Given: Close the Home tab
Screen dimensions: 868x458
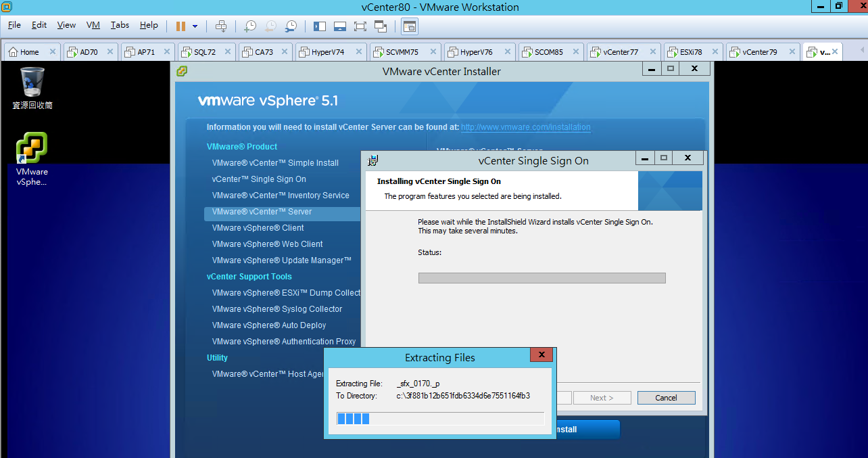Looking at the screenshot, I should coord(53,52).
